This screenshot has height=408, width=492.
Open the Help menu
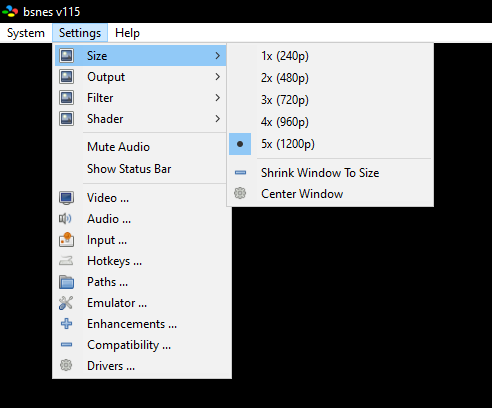pyautogui.click(x=127, y=33)
